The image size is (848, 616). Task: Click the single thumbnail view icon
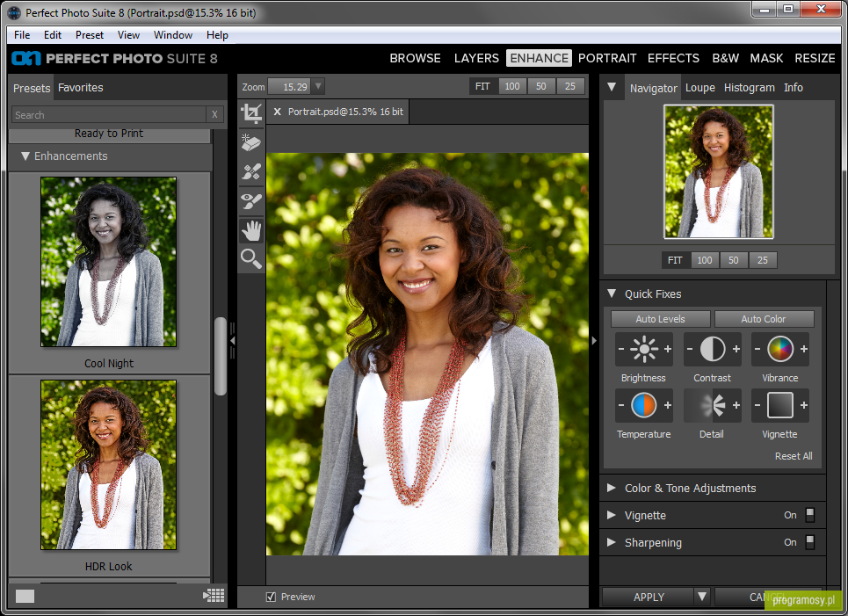[25, 596]
